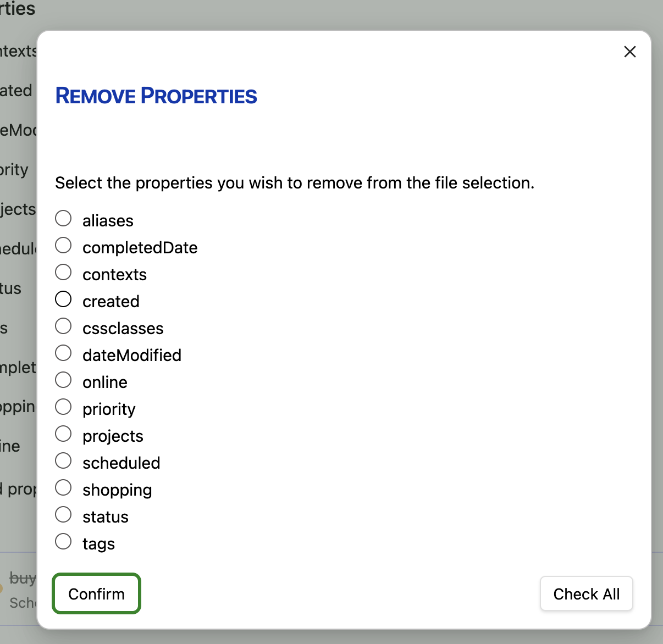Select the aliases property checkbox
663x644 pixels.
tap(63, 218)
